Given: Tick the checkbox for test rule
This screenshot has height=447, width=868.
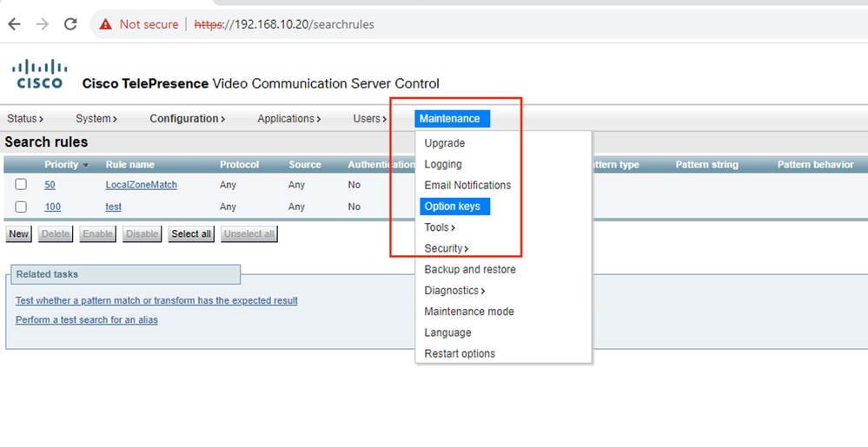Looking at the screenshot, I should [21, 207].
